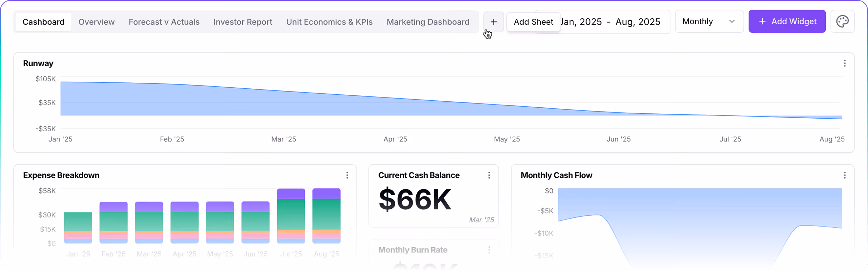Open the Current Cash Balance options menu
This screenshot has width=868, height=271.
489,175
